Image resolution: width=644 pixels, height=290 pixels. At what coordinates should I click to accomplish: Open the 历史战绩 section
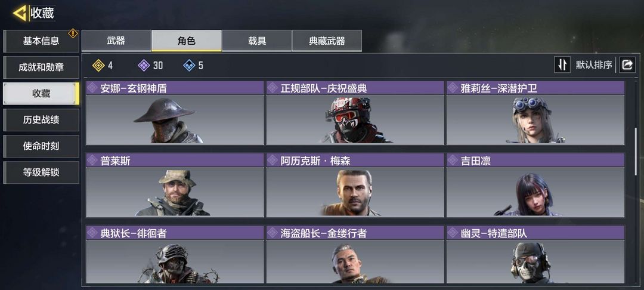(41, 120)
